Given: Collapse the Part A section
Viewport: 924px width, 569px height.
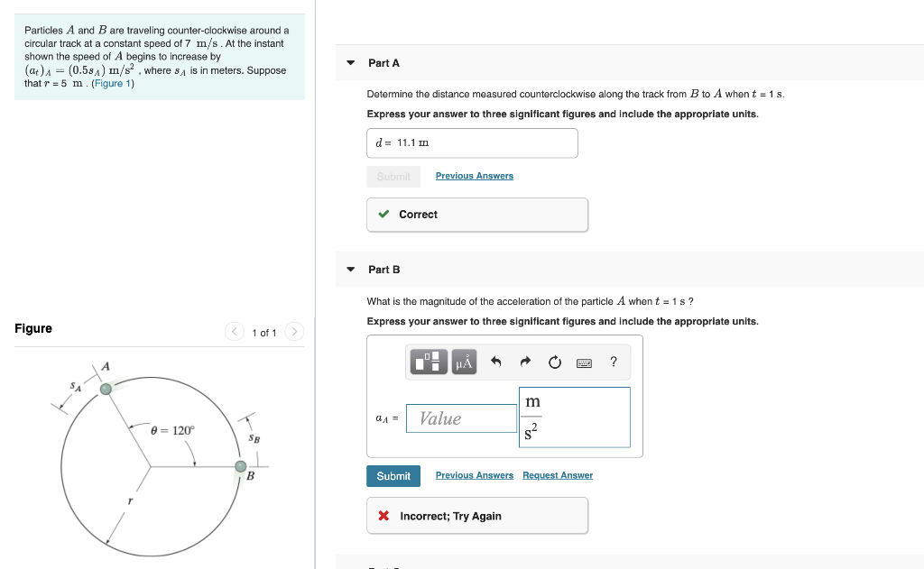Looking at the screenshot, I should pyautogui.click(x=349, y=63).
